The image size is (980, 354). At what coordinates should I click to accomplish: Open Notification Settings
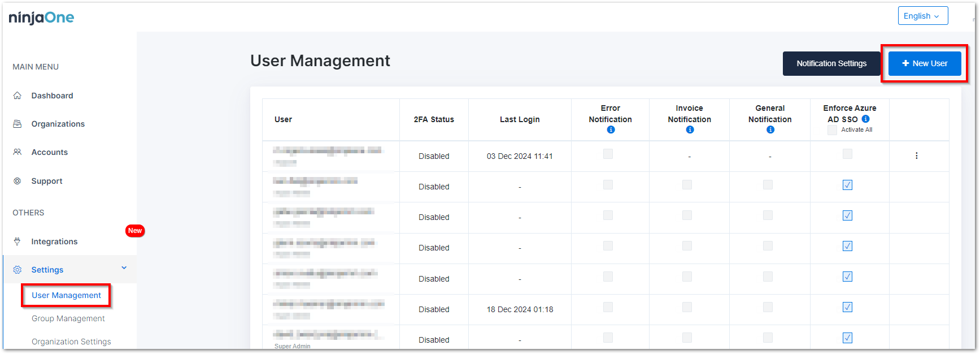pyautogui.click(x=831, y=63)
